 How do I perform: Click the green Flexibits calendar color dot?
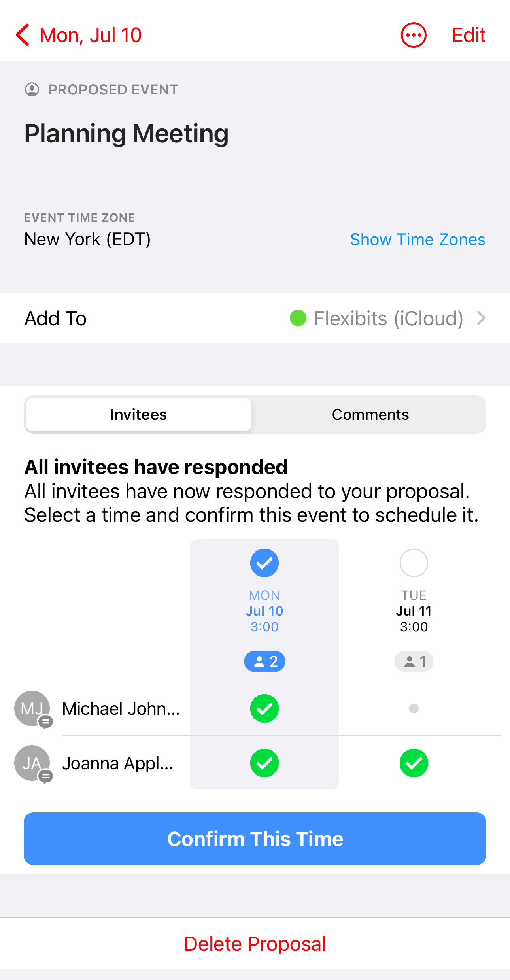pyautogui.click(x=298, y=318)
